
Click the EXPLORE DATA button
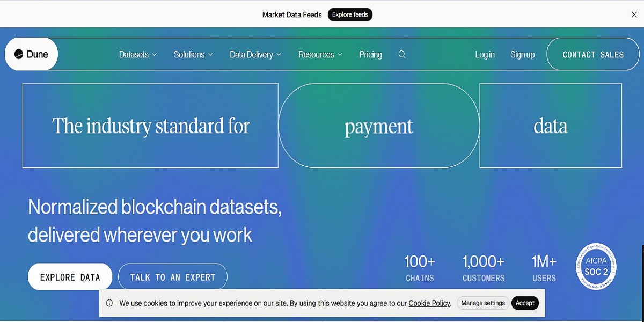click(70, 277)
